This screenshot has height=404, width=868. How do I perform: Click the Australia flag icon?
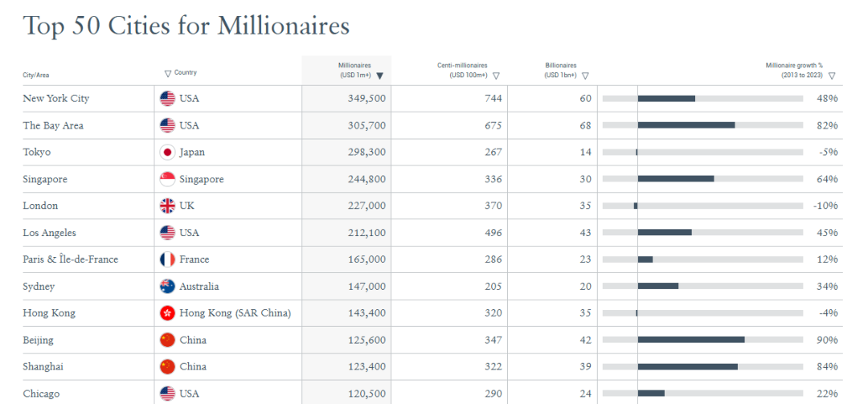(167, 286)
